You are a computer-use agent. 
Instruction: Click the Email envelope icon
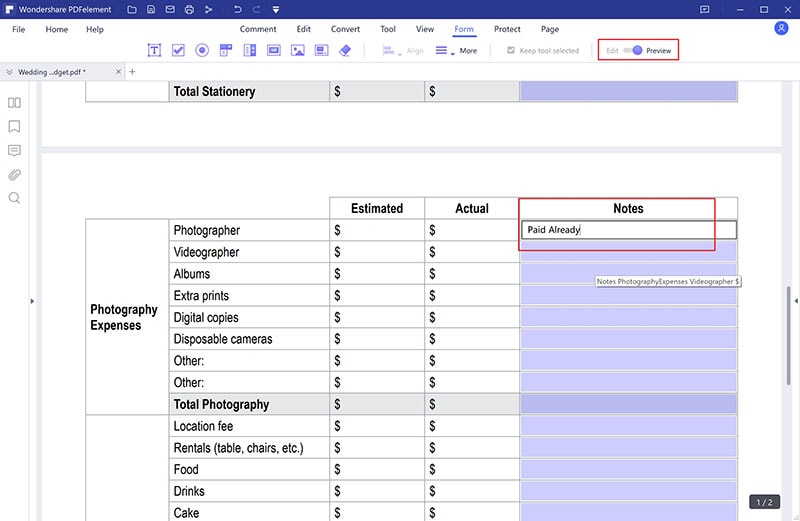coord(170,9)
